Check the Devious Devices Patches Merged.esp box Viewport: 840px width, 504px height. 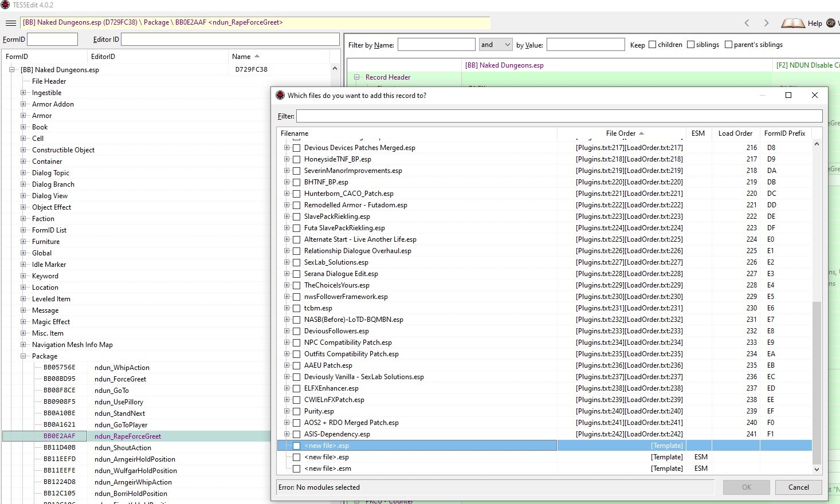point(296,148)
